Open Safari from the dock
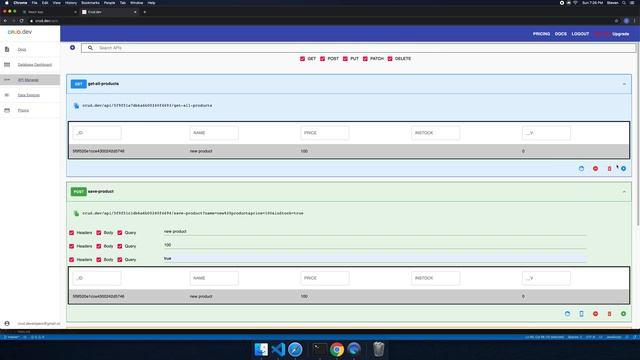The height and width of the screenshot is (360, 640). [x=295, y=349]
